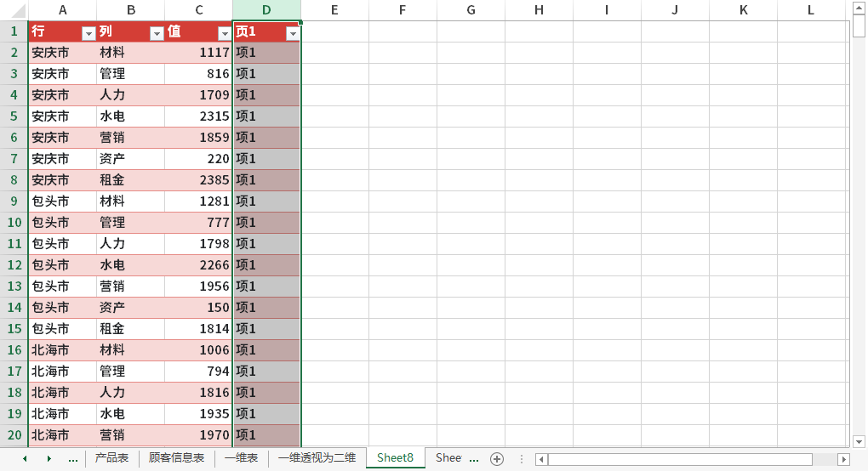Image resolution: width=868 pixels, height=471 pixels.
Task: Select 包头市 cell in row 9
Action: click(x=63, y=201)
